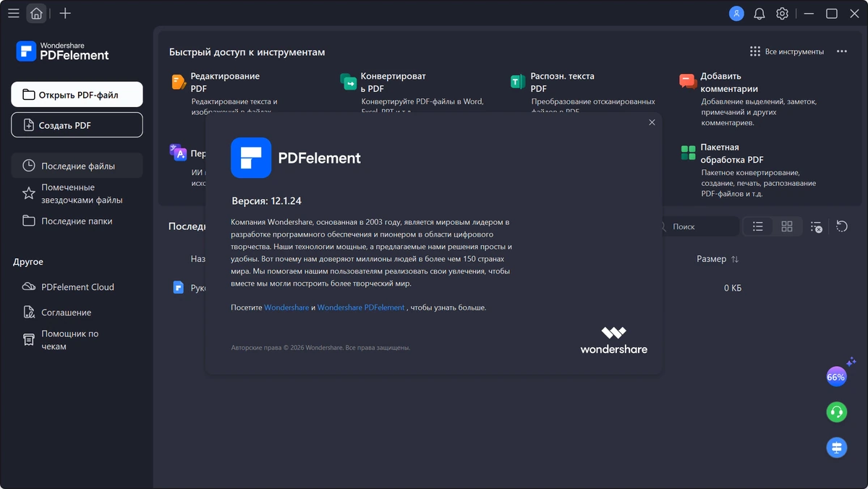Click the cloud icon beside PDFelement Cloud
The image size is (868, 489).
(29, 286)
